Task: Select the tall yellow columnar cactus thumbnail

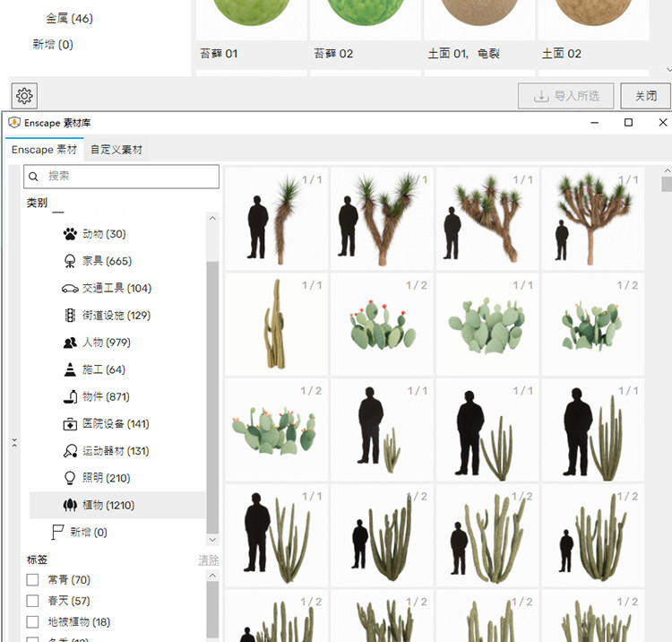Action: click(277, 325)
